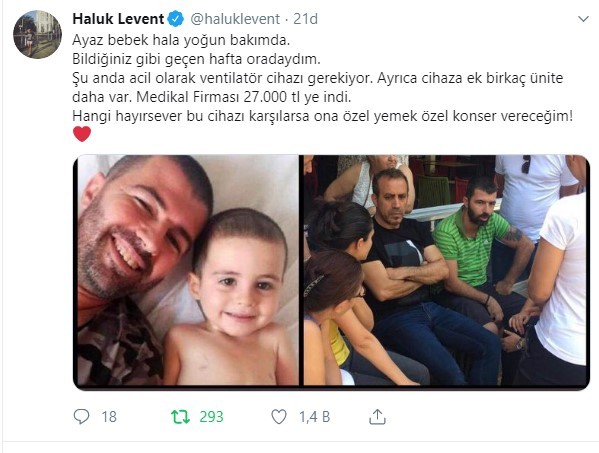Open the 21d timestamp link
599x453 pixels.
[x=305, y=19]
